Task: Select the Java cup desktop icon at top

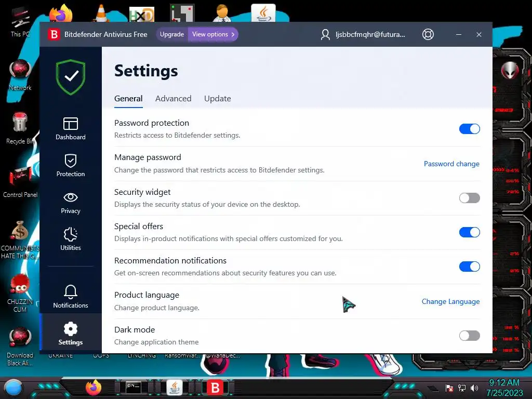Action: (x=263, y=13)
